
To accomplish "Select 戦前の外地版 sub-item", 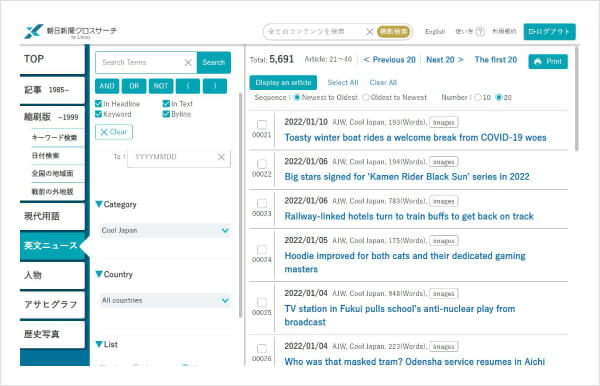I will (x=52, y=192).
